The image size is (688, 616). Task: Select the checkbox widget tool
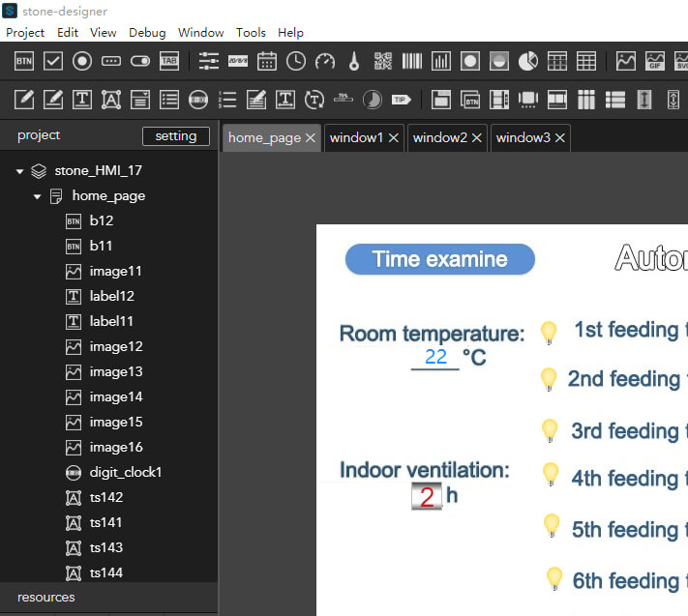[53, 61]
